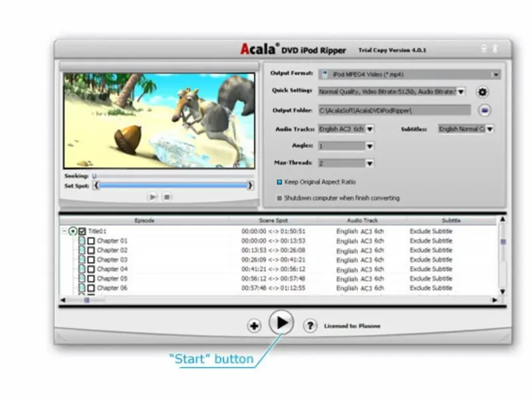The image size is (532, 399).
Task: Select the Chapter 03 row label
Action: [112, 260]
